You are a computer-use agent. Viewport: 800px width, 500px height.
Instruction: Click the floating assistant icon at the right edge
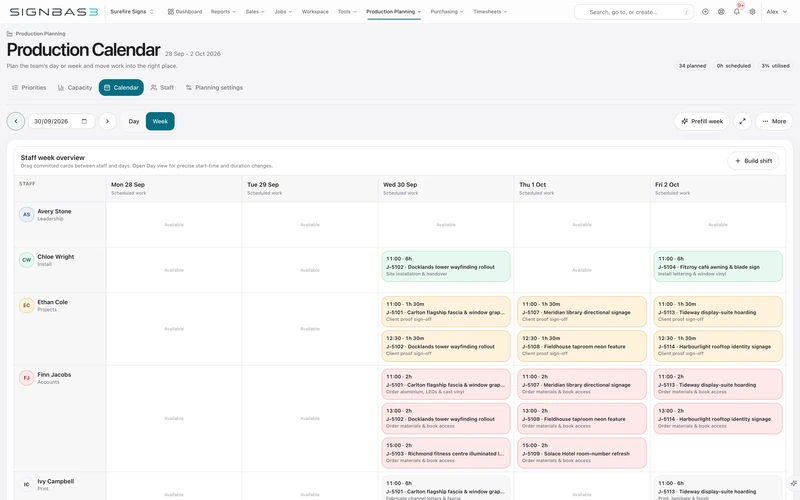coord(793,483)
